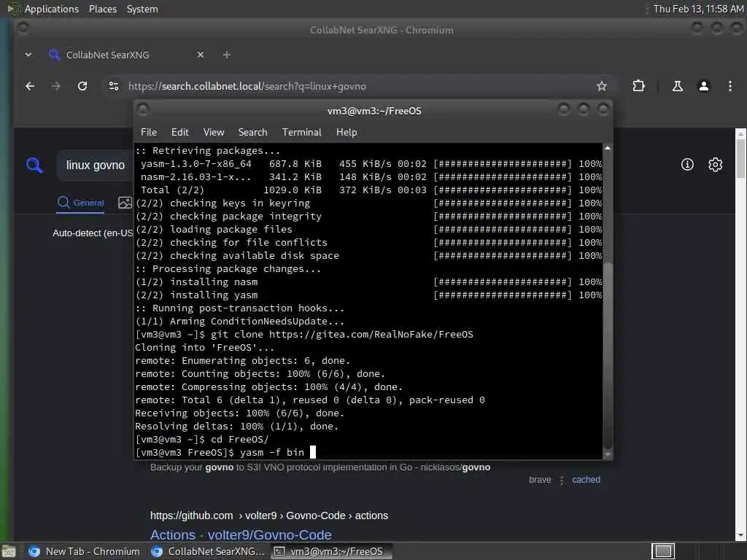Select the General search category tab
This screenshot has width=747, height=560.
pos(80,203)
